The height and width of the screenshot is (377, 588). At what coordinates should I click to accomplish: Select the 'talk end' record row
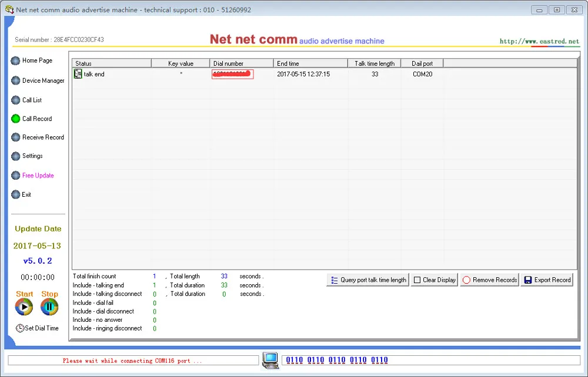click(x=325, y=74)
